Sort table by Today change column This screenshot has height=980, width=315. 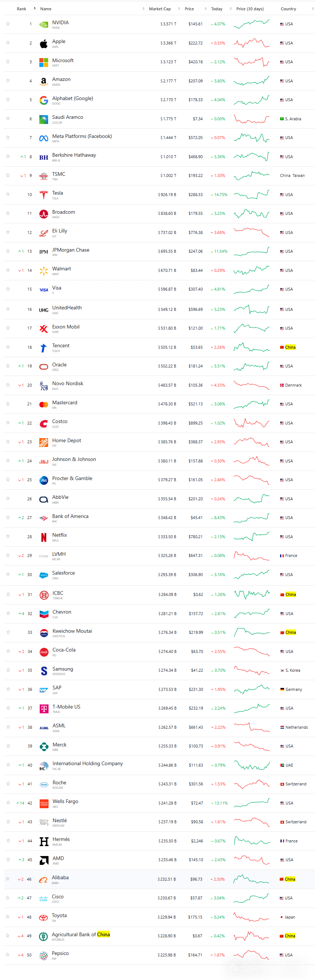tap(216, 9)
